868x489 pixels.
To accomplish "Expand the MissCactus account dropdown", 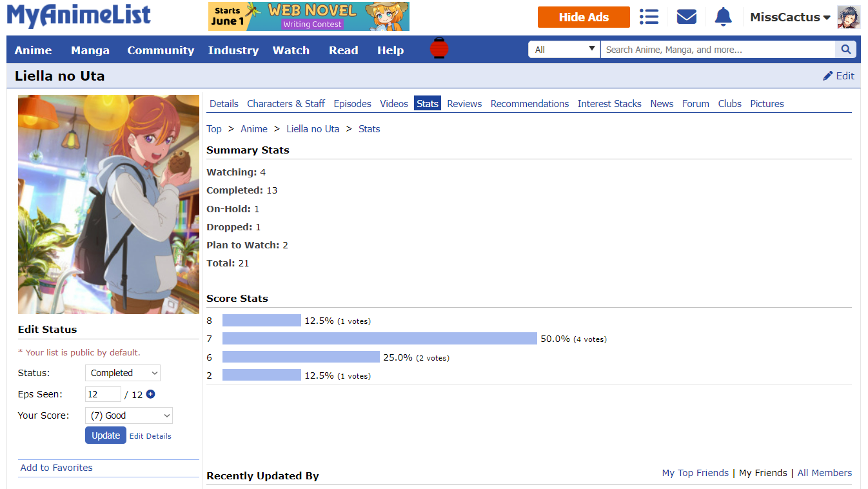I will coord(790,17).
